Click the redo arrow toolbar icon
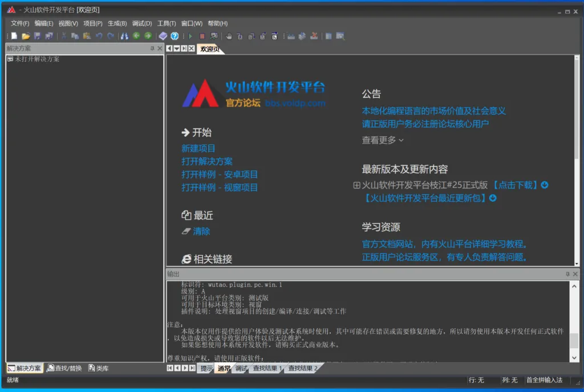 111,36
